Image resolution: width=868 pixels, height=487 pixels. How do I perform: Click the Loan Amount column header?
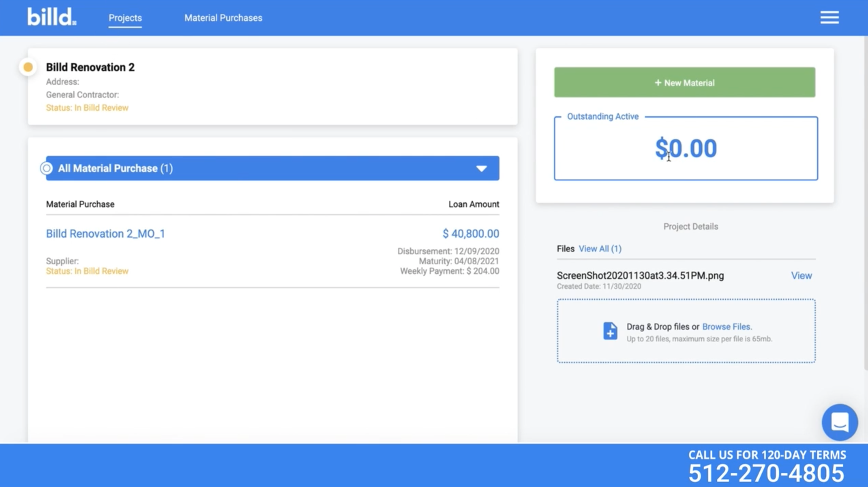[x=474, y=204]
